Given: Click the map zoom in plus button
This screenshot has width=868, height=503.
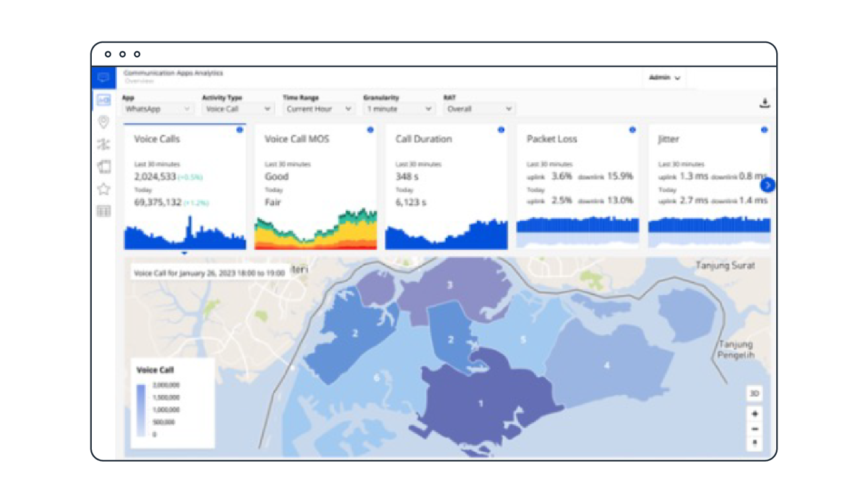Looking at the screenshot, I should [x=755, y=414].
